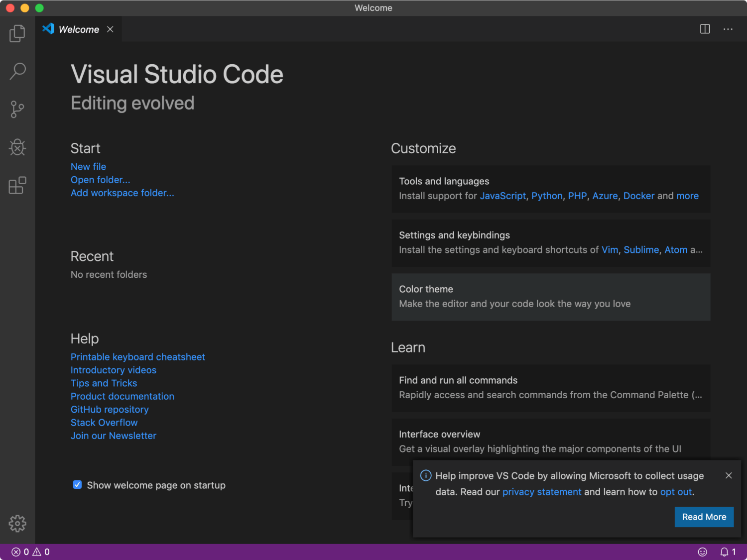Install Docker support link
Image resolution: width=747 pixels, height=560 pixels.
[639, 196]
